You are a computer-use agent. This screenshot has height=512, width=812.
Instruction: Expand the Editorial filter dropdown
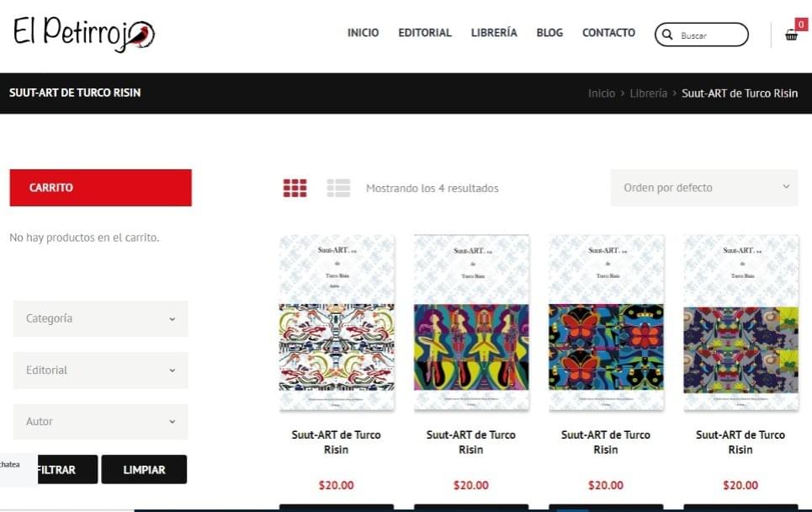(x=100, y=371)
